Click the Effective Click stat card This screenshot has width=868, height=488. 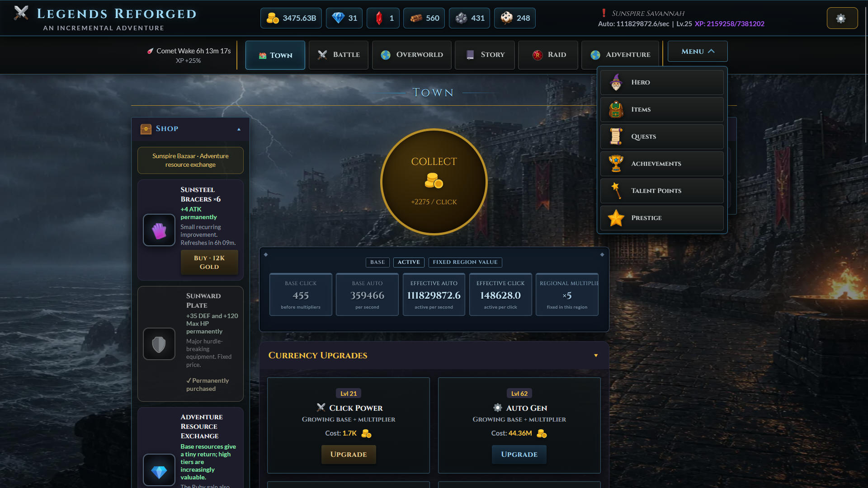coord(500,294)
